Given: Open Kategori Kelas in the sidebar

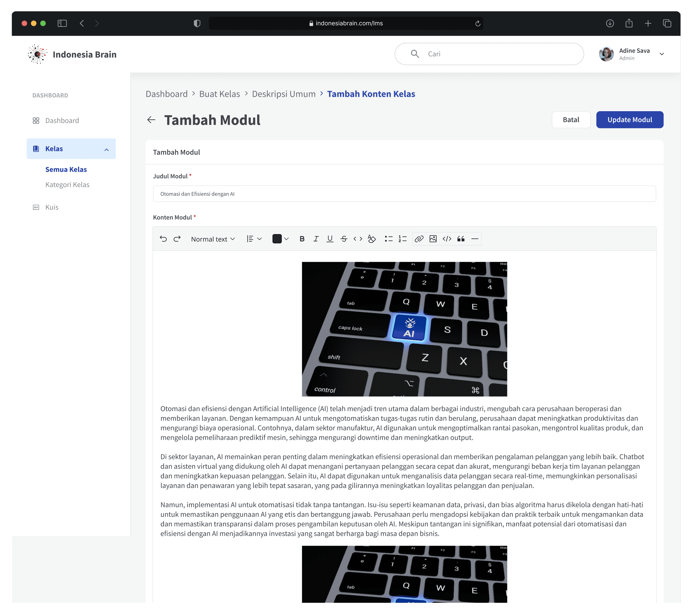Looking at the screenshot, I should tap(67, 185).
